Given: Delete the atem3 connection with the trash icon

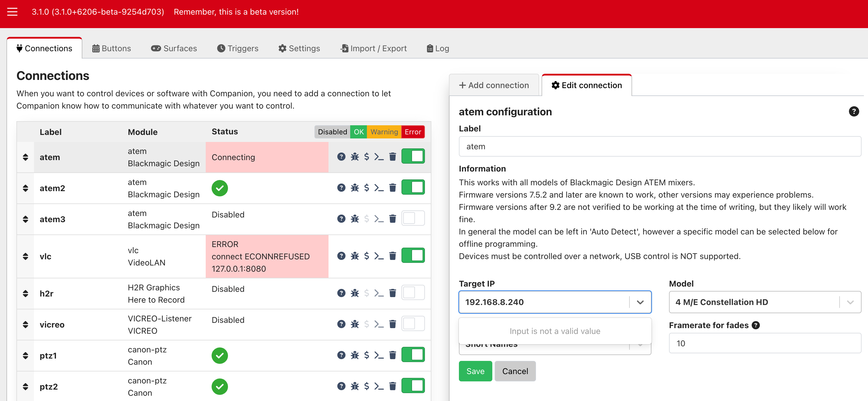Looking at the screenshot, I should point(393,219).
